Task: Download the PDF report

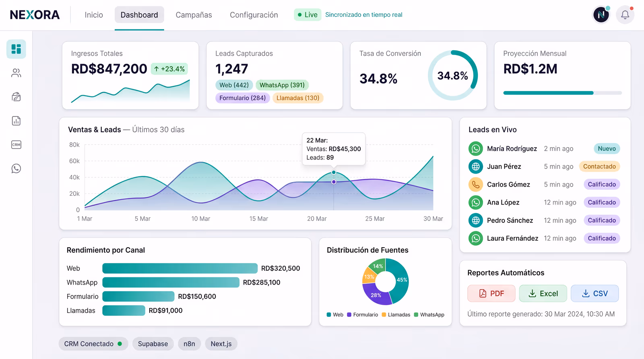Action: pos(491,293)
